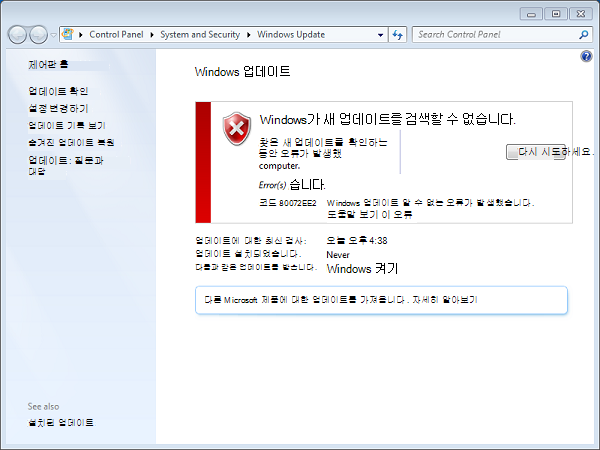Click the search magnifier icon

coord(584,35)
